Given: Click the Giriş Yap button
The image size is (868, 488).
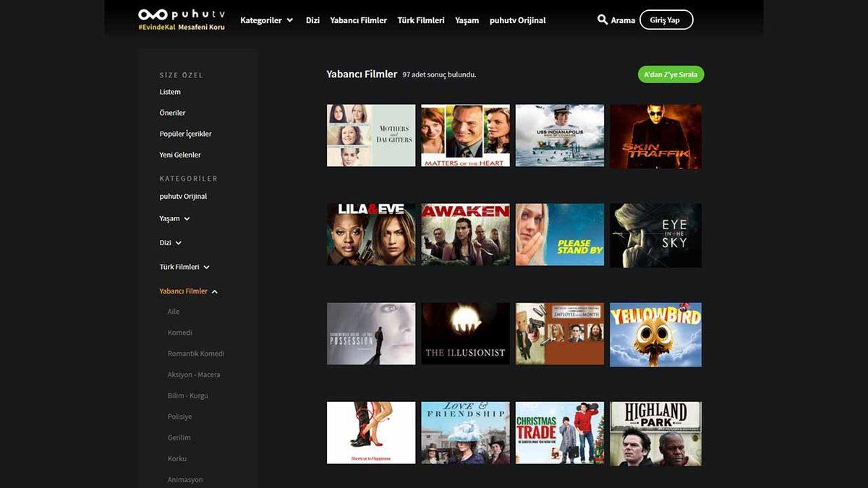Looking at the screenshot, I should tap(665, 20).
